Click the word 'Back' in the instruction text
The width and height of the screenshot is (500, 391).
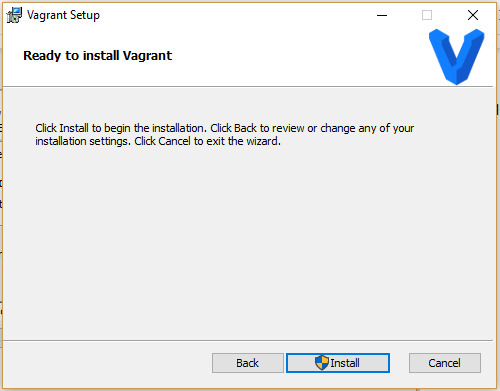(x=245, y=128)
